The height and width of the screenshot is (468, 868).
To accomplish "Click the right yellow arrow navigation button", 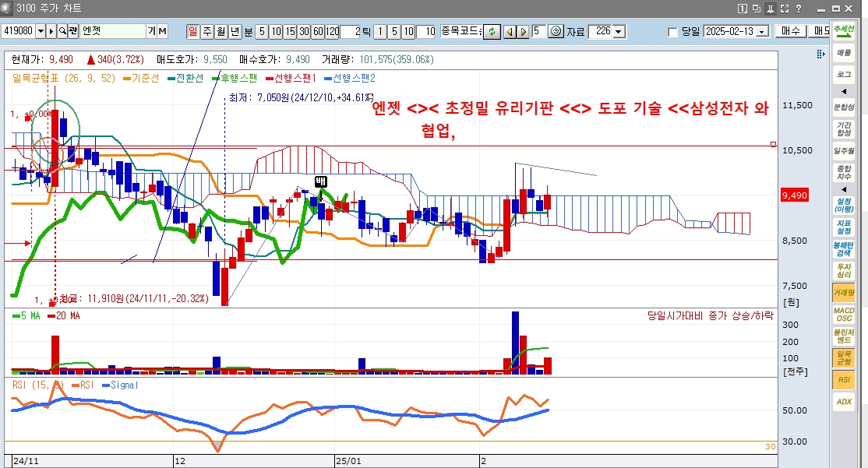I will click(523, 31).
